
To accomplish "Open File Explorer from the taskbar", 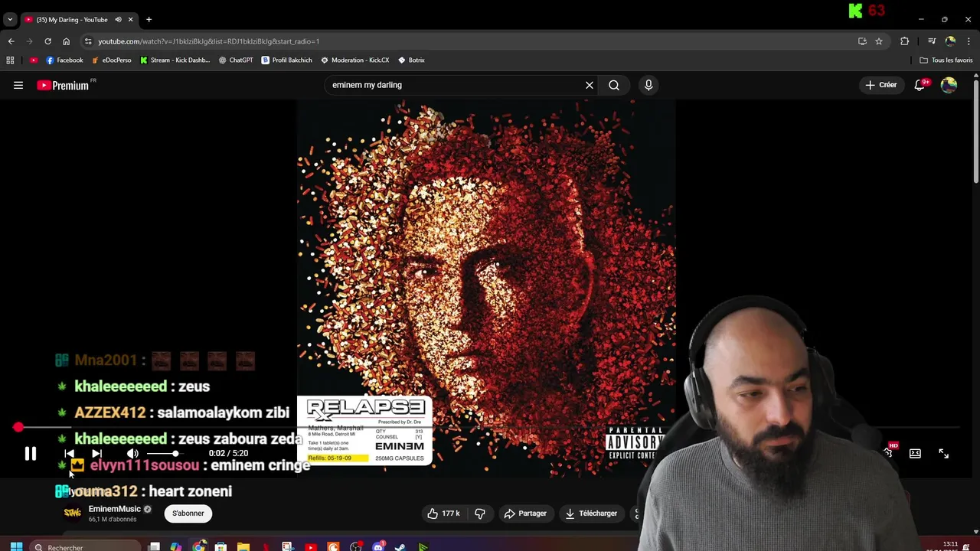I will pos(243,546).
